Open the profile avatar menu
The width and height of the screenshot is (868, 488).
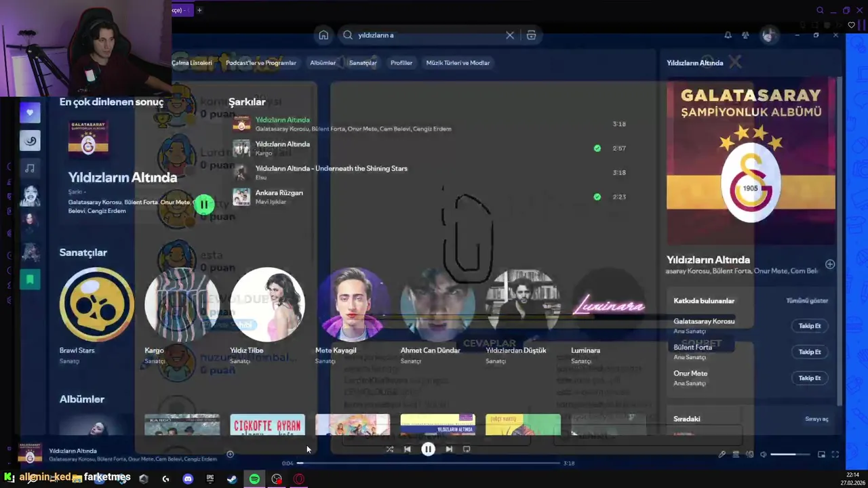click(768, 35)
